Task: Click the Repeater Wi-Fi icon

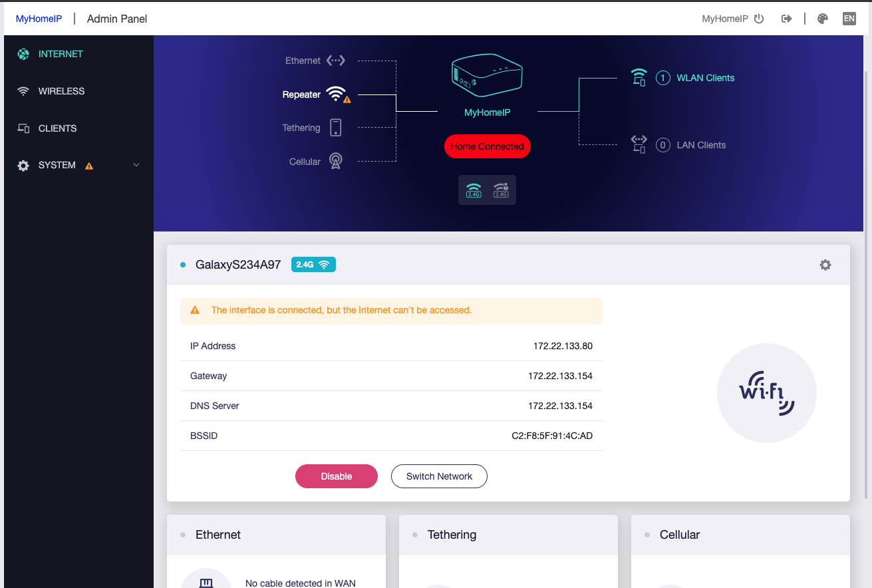Action: [x=336, y=94]
